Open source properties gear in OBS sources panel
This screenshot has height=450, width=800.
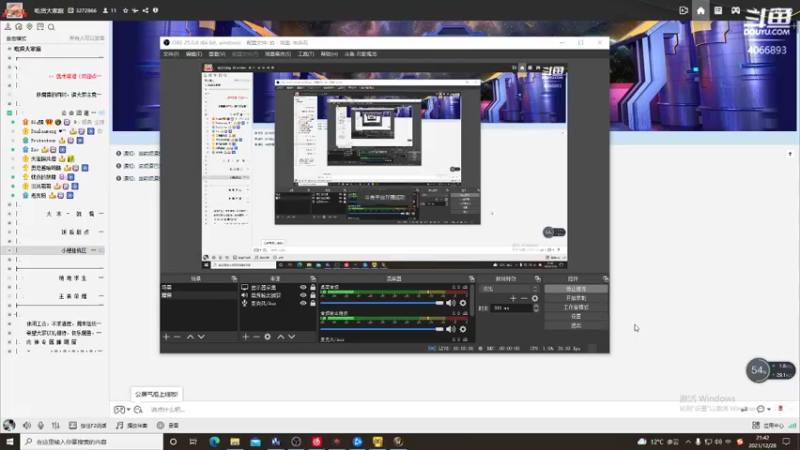click(x=267, y=337)
